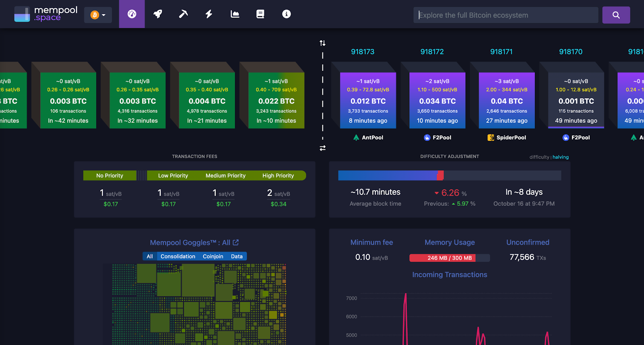This screenshot has height=345, width=644.
Task: Select the Coinjoin goggles filter
Action: pyautogui.click(x=213, y=256)
